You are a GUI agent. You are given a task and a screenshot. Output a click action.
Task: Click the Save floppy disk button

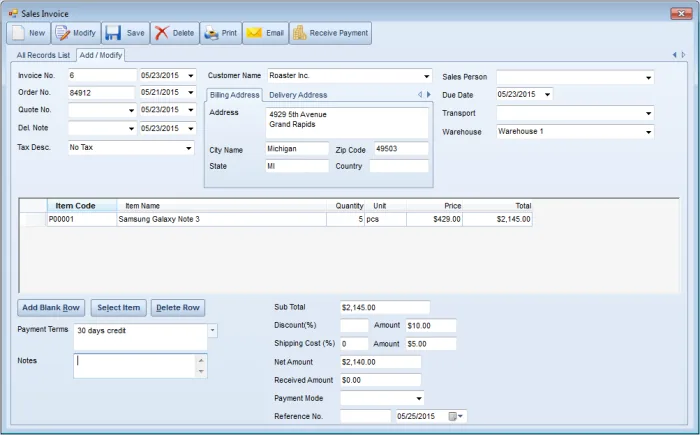(125, 33)
